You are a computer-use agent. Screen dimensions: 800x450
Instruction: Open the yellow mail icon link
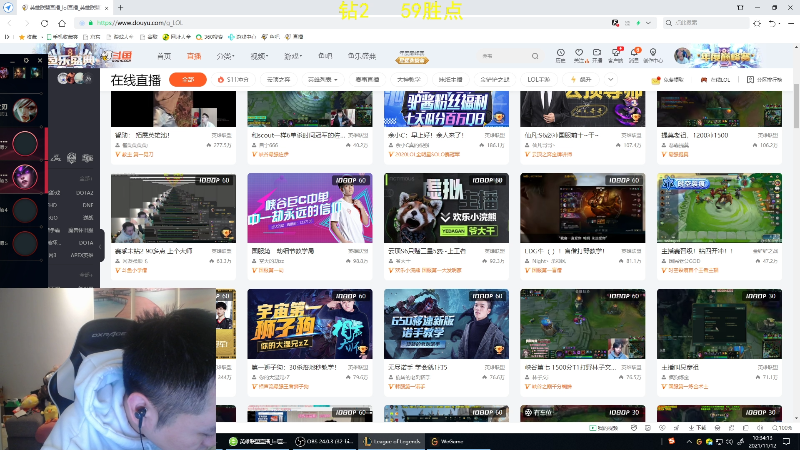pos(667,80)
